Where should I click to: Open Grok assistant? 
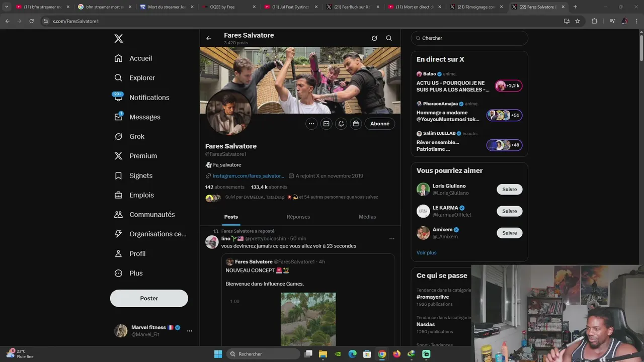(129, 137)
